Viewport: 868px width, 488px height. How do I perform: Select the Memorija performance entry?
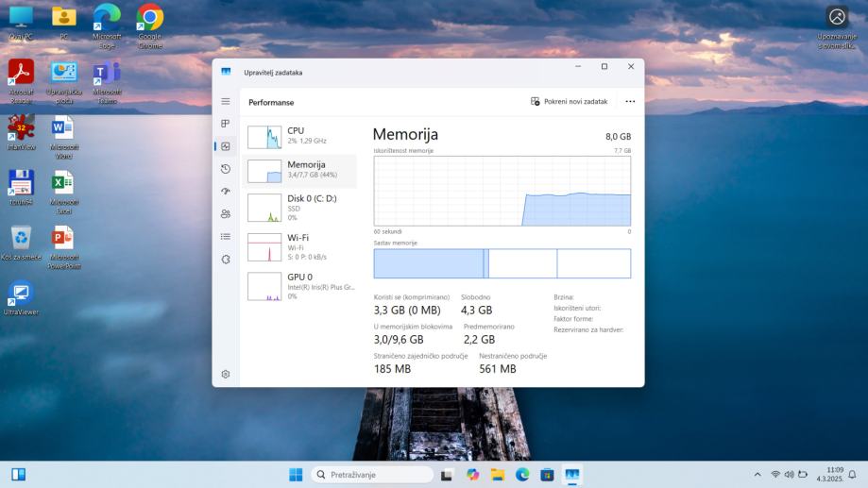tap(301, 171)
